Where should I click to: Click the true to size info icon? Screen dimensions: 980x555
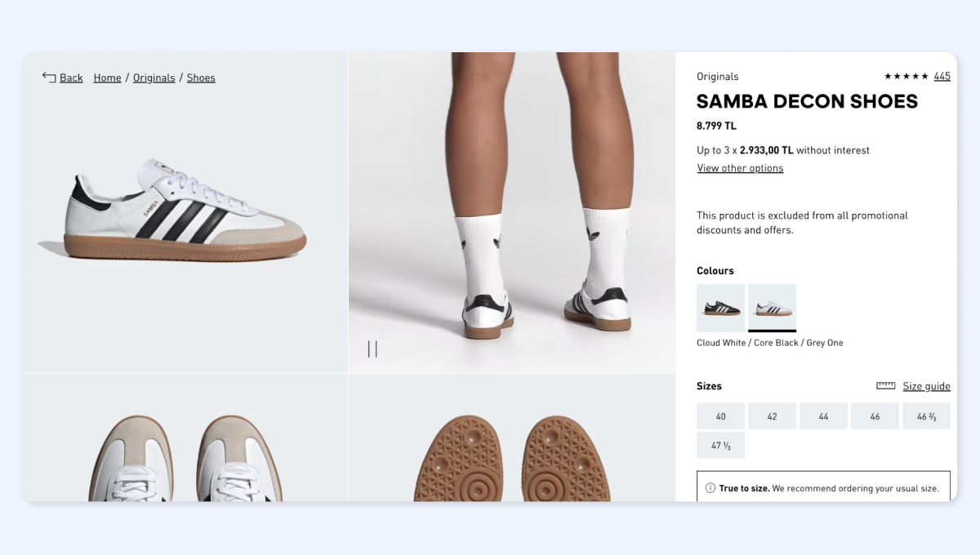[710, 489]
